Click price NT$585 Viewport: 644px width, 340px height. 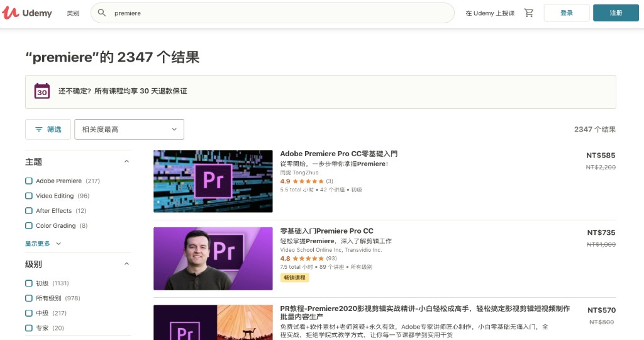(x=601, y=156)
